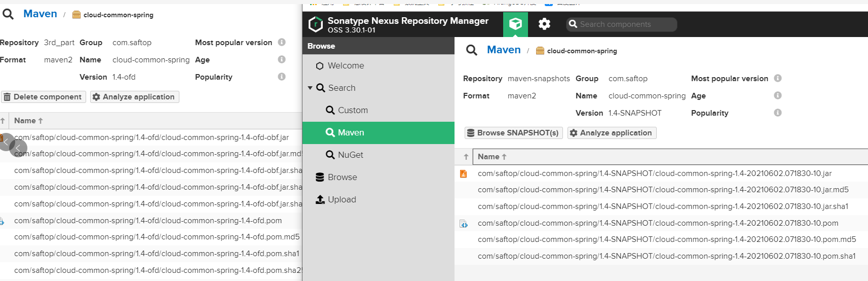Click the NuGet search magnifier icon
The image size is (868, 281).
(330, 155)
